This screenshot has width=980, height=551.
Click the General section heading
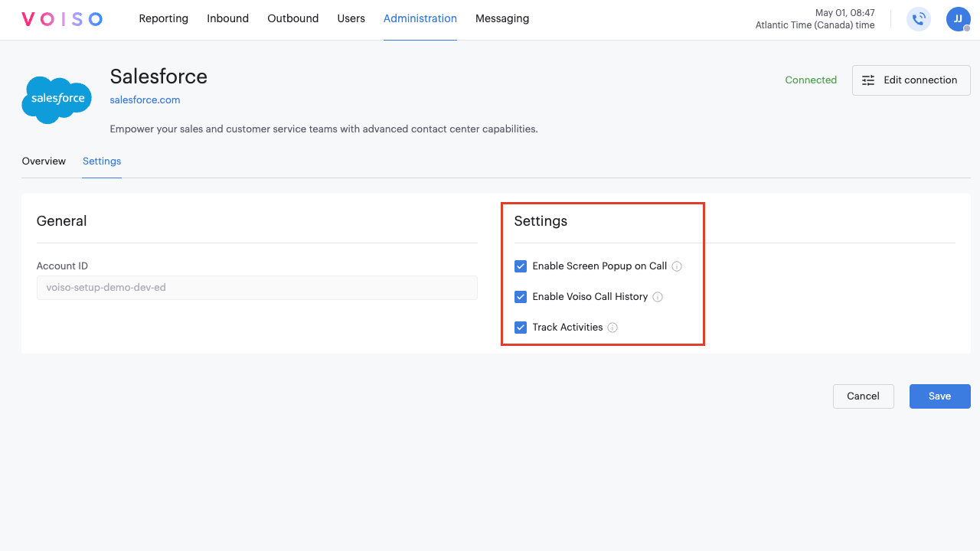tap(61, 221)
